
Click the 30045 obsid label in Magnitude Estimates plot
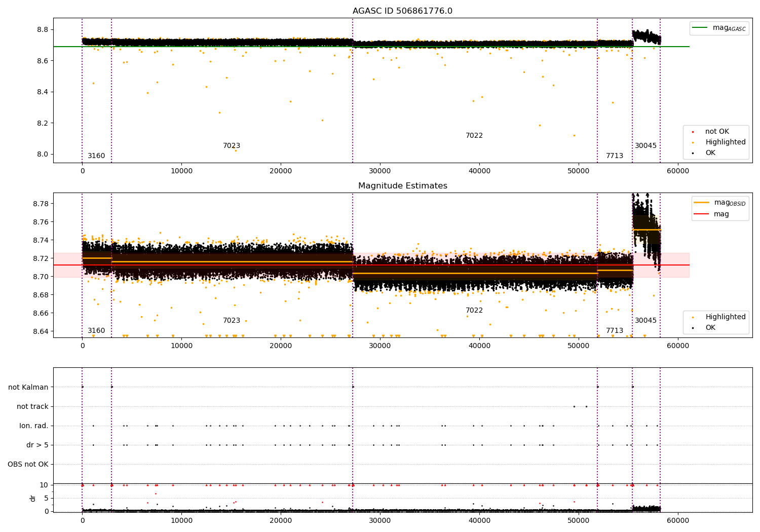point(645,321)
